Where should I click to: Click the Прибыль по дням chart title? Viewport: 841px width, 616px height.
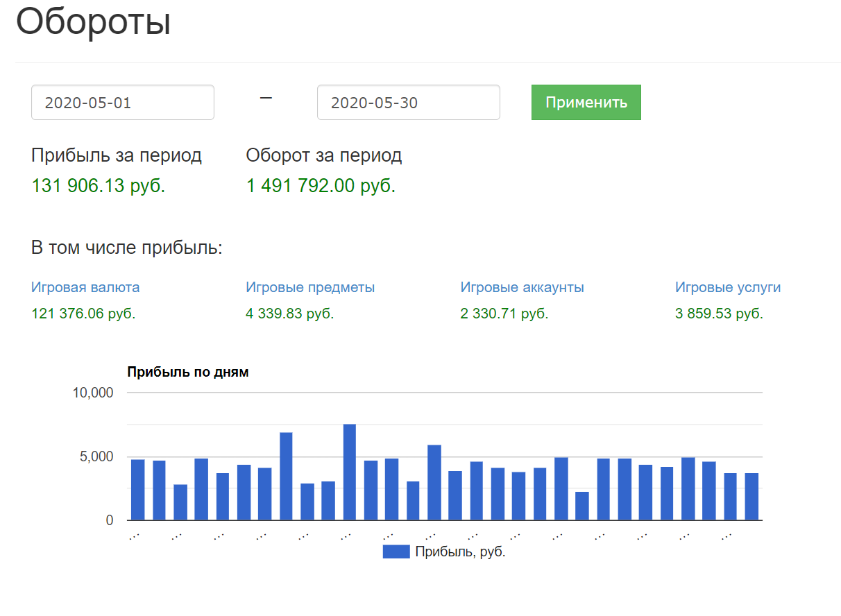[187, 373]
